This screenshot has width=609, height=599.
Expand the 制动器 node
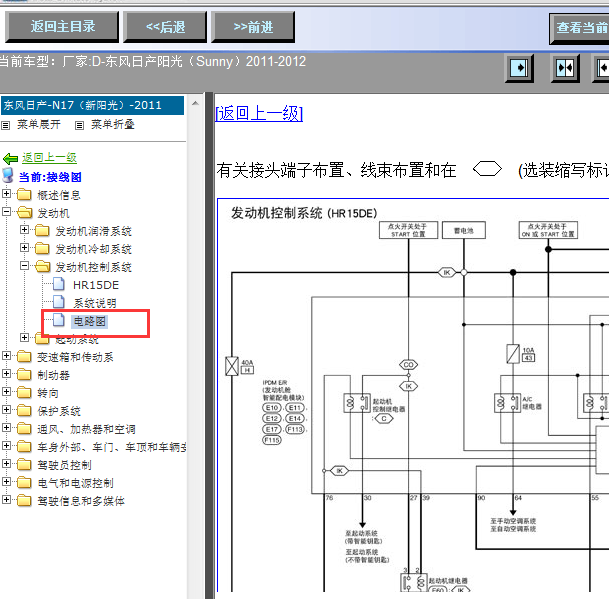[6, 373]
